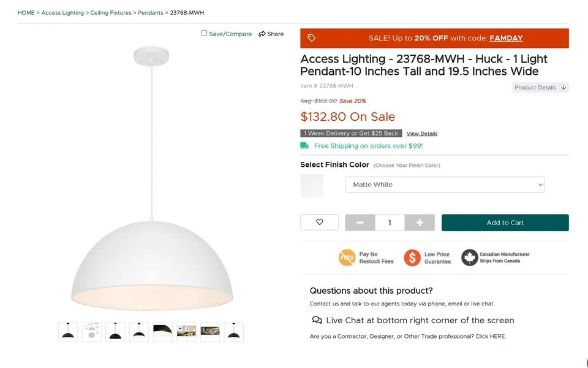Screen dimensions: 588x368
Task: Click the Add to Cart button
Action: 505,223
